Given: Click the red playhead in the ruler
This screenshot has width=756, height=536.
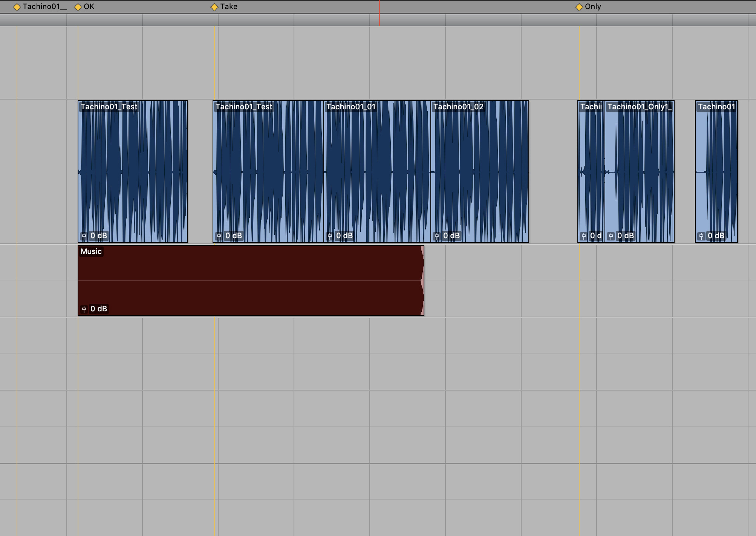Looking at the screenshot, I should 379,20.
